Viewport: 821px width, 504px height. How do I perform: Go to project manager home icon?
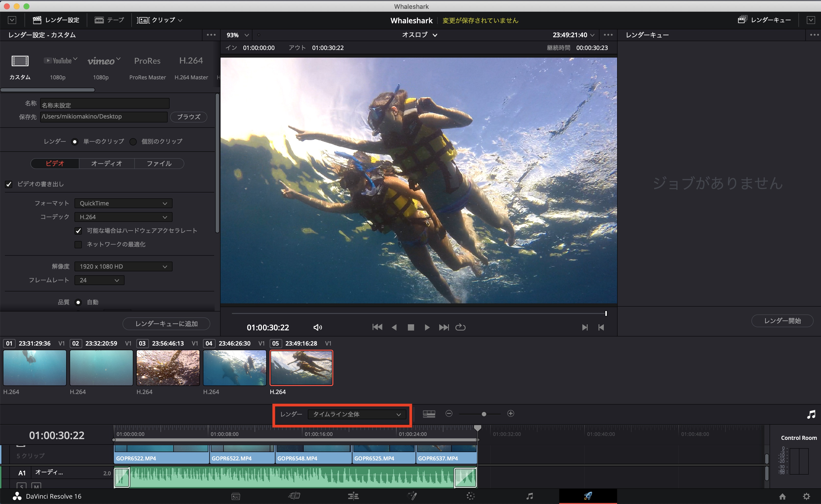[782, 496]
